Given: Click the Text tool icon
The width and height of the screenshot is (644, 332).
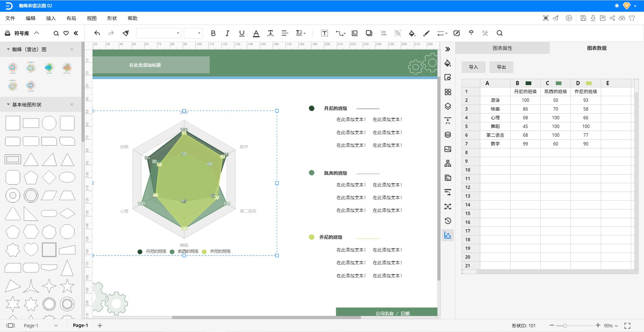Looking at the screenshot, I should (x=324, y=33).
